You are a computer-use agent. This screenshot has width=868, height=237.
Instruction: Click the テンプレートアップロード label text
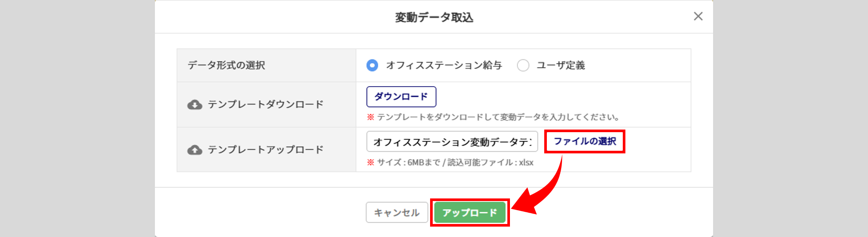(266, 150)
